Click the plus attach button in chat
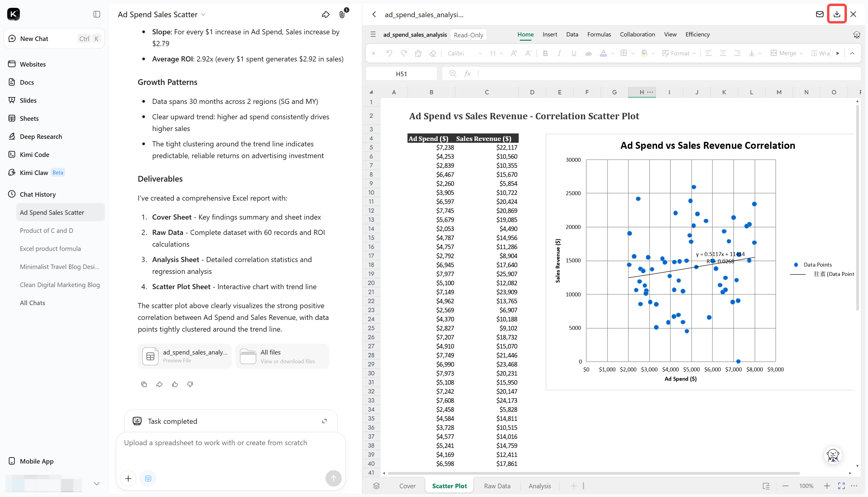 (128, 478)
